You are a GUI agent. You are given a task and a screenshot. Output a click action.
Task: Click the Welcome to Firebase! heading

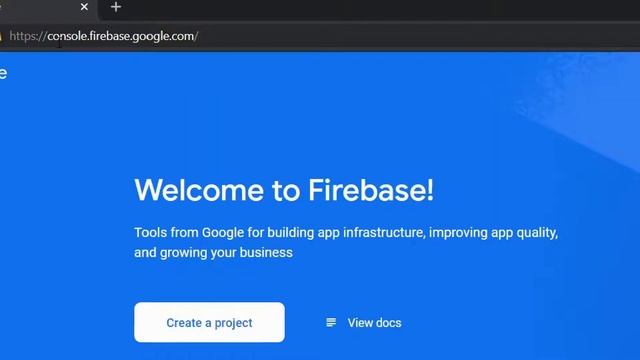coord(284,190)
